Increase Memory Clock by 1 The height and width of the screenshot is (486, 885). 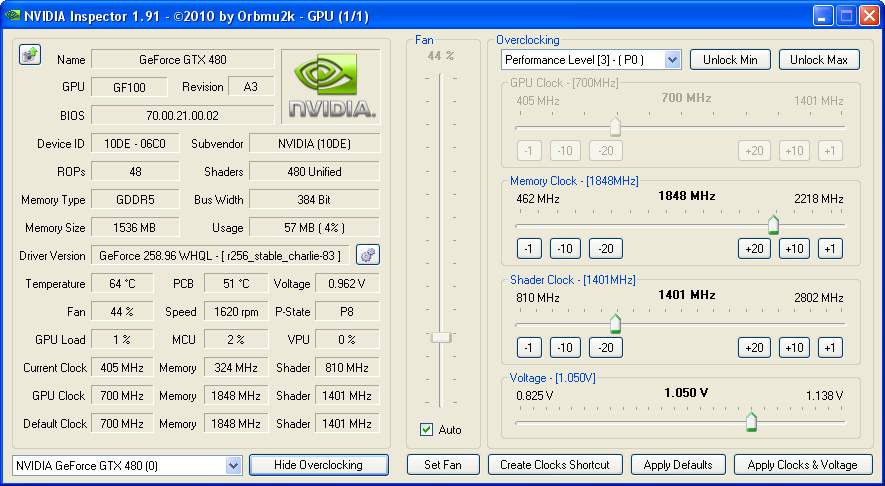tap(830, 249)
